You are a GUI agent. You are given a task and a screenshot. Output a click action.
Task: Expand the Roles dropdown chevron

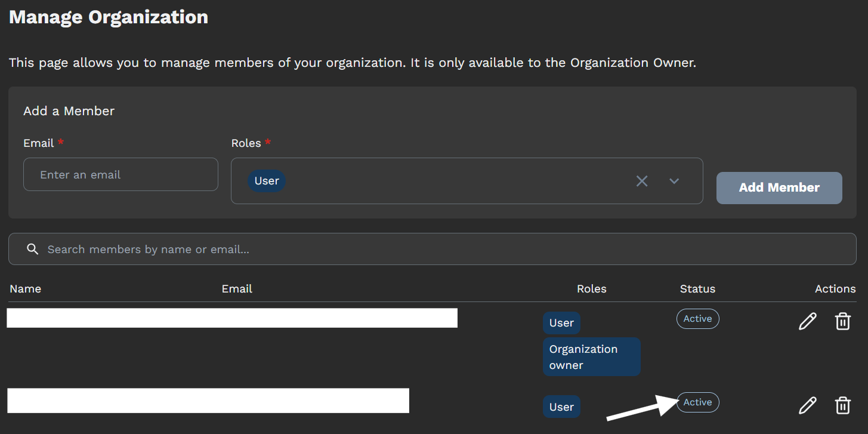click(x=674, y=181)
